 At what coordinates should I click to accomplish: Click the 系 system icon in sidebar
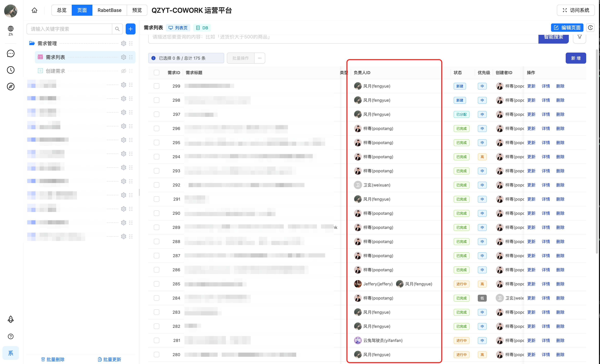tap(11, 353)
